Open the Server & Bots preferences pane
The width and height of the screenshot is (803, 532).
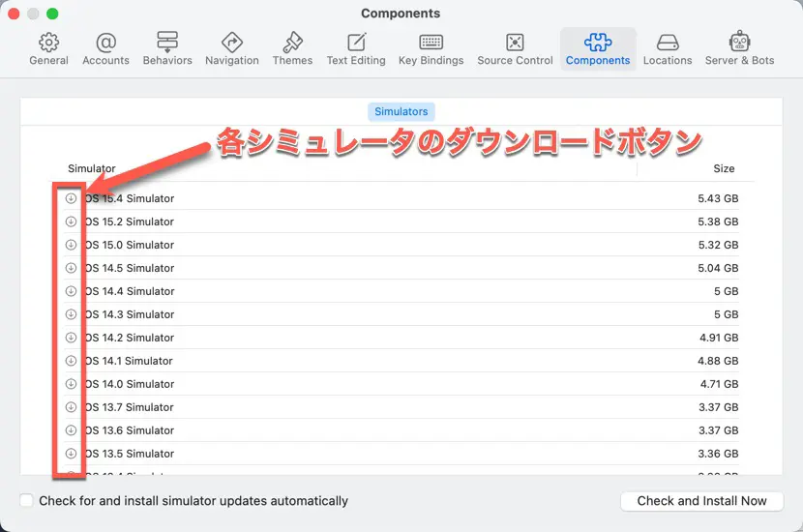point(739,49)
